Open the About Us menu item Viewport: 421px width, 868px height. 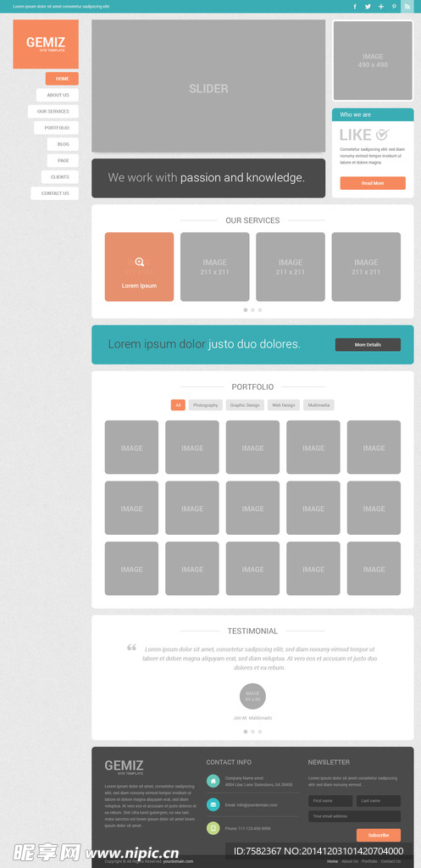pos(58,95)
